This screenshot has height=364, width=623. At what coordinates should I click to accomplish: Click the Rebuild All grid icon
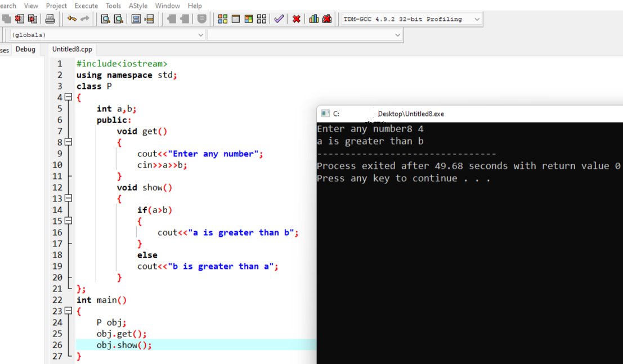click(262, 19)
